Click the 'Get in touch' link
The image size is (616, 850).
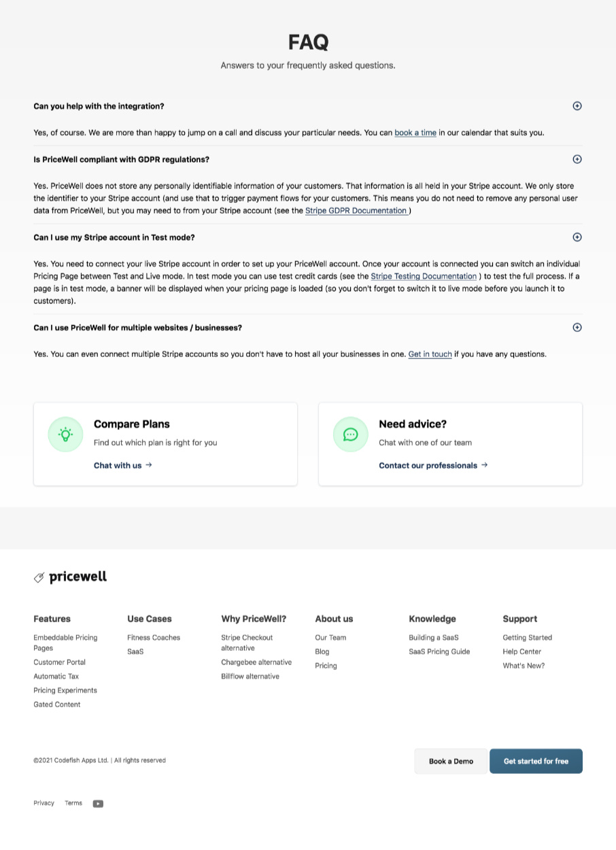[430, 354]
